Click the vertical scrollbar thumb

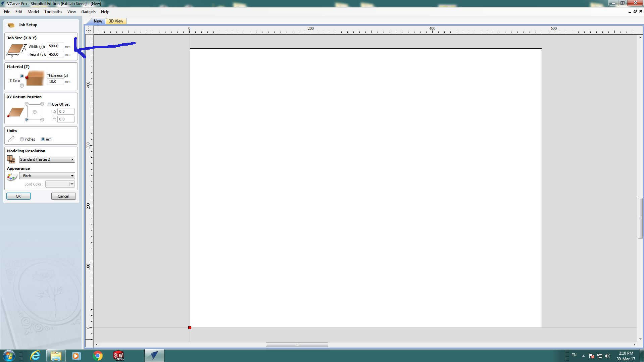(x=640, y=218)
